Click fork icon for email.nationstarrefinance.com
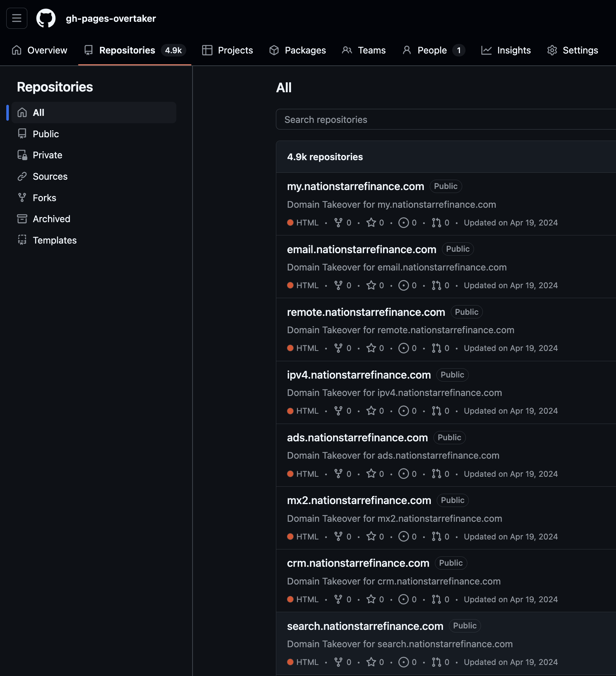This screenshot has height=676, width=616. [338, 285]
